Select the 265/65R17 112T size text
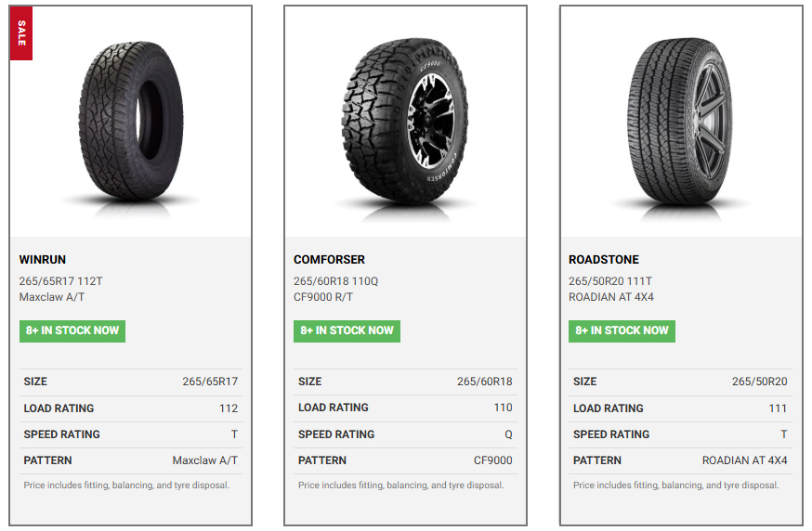Viewport: 812px width, 531px height. pos(62,281)
